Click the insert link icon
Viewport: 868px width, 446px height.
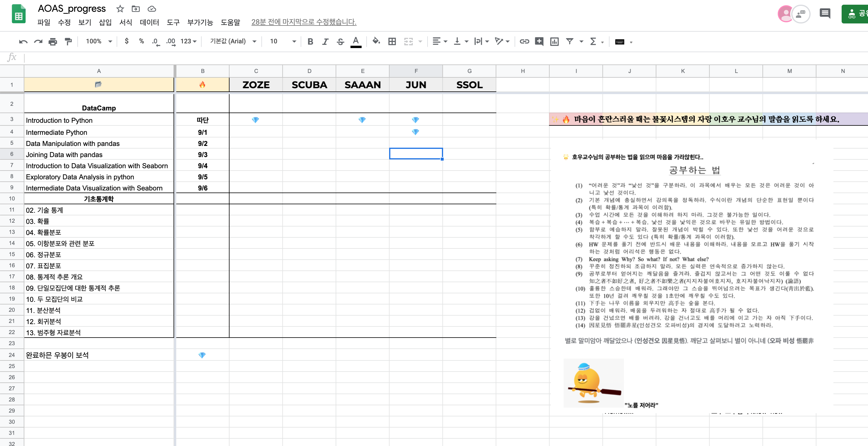point(524,41)
